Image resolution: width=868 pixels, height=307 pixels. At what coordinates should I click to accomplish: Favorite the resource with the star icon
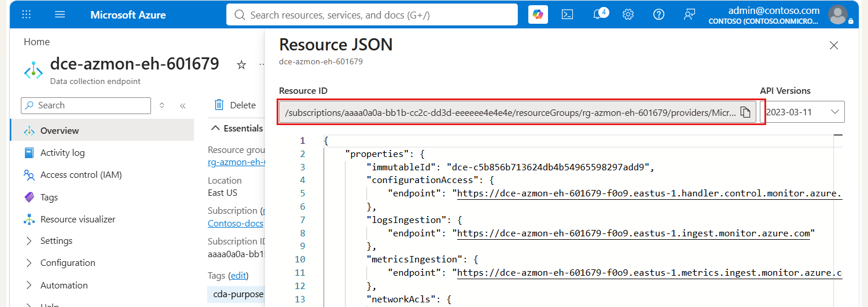pos(242,65)
